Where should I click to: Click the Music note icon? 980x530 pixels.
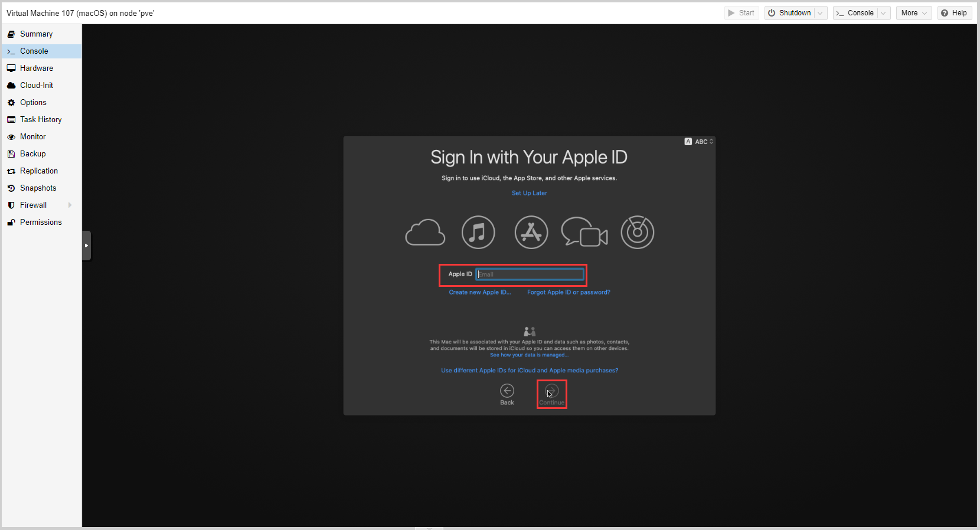[478, 233]
